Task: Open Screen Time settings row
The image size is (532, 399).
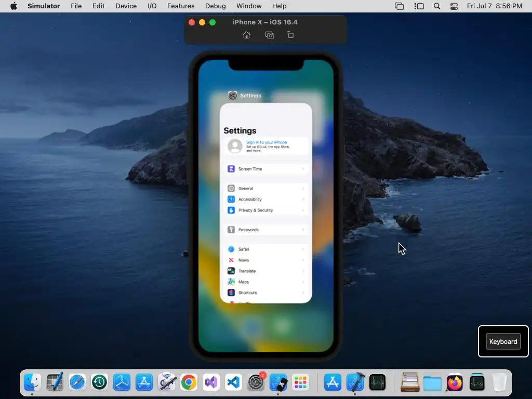Action: pyautogui.click(x=265, y=169)
